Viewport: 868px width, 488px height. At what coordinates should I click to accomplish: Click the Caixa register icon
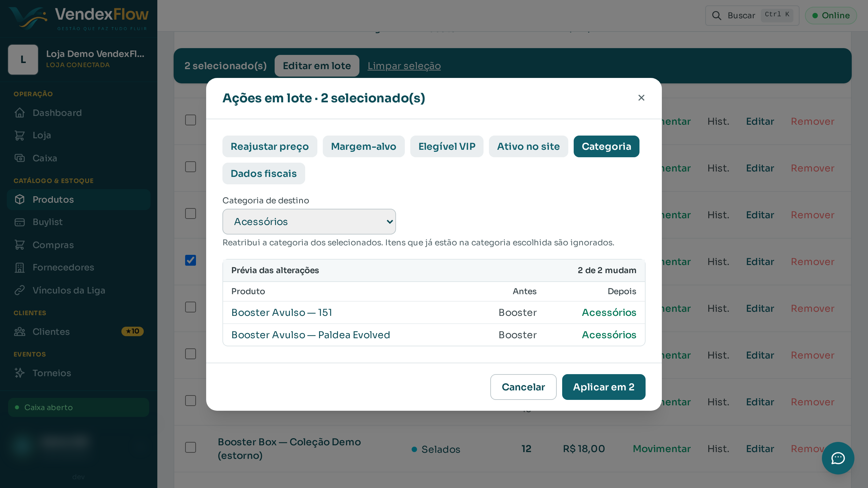[20, 158]
